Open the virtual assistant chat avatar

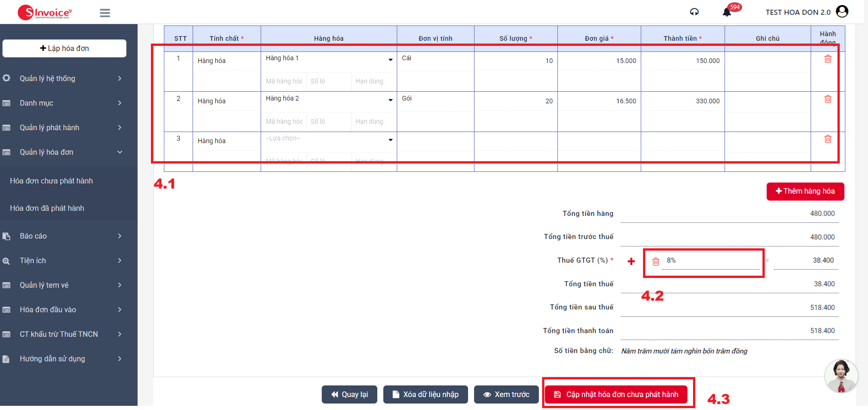841,376
